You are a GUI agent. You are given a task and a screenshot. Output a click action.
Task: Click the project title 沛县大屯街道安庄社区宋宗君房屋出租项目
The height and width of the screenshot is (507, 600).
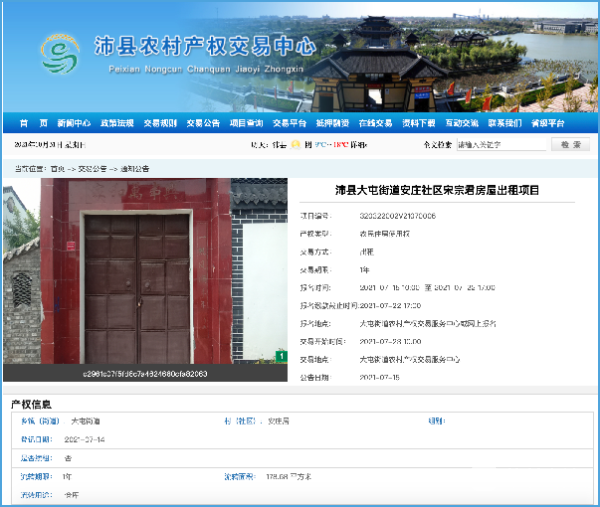pyautogui.click(x=437, y=190)
